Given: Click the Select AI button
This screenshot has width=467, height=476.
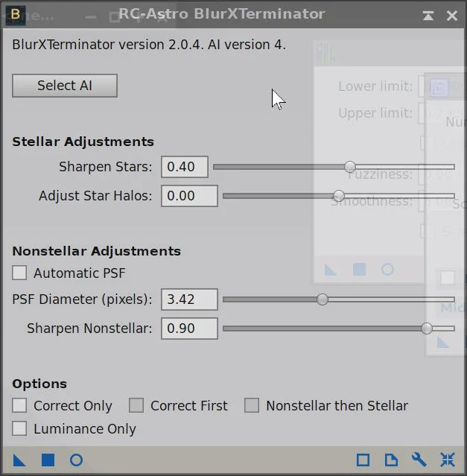Looking at the screenshot, I should [x=65, y=86].
